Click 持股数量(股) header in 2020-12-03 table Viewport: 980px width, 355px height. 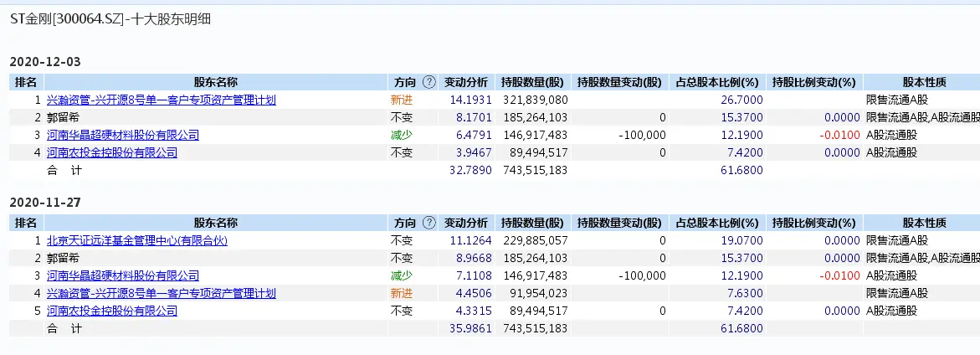(532, 82)
